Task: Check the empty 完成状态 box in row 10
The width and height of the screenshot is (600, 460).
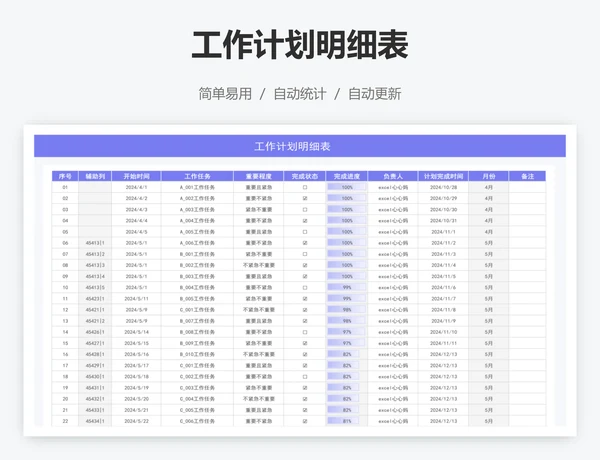Action: click(305, 287)
